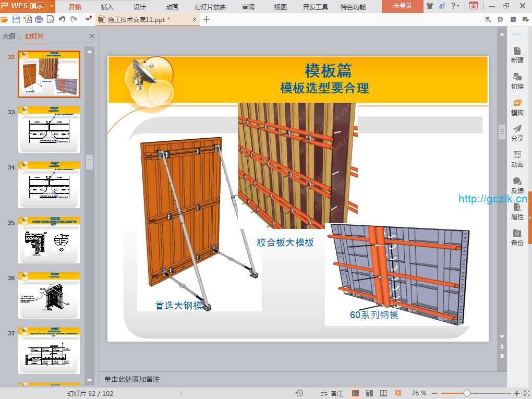This screenshot has height=399, width=532.
Task: Start slideshow from status bar play icon
Action: click(x=398, y=393)
